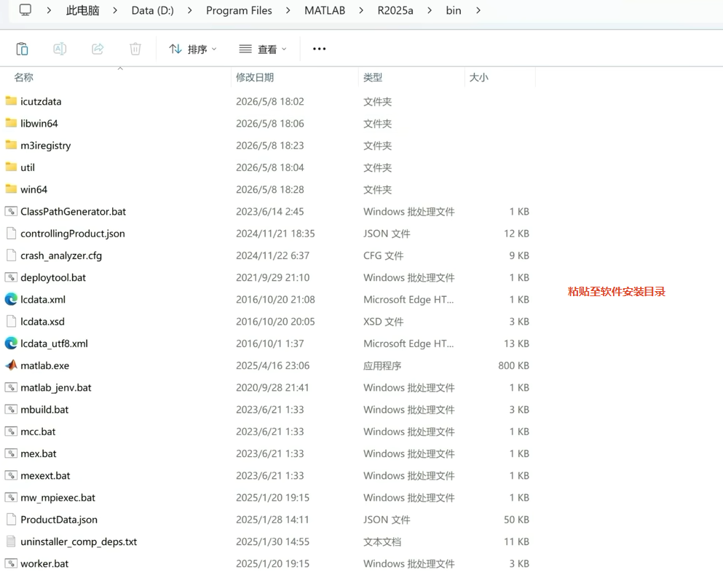The height and width of the screenshot is (588, 723).
Task: Click the file icon of controllingProduct.json
Action: [11, 234]
